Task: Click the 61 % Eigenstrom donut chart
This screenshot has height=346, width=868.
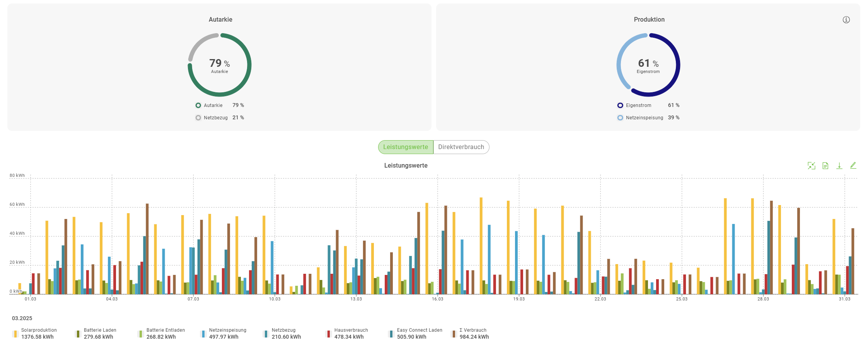Action: (x=648, y=65)
